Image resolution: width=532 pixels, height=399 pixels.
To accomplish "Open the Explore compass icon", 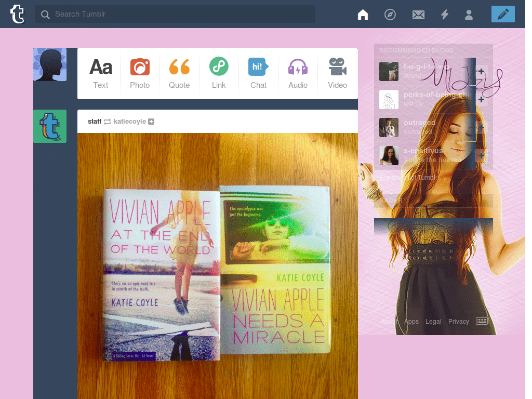I will (x=390, y=15).
